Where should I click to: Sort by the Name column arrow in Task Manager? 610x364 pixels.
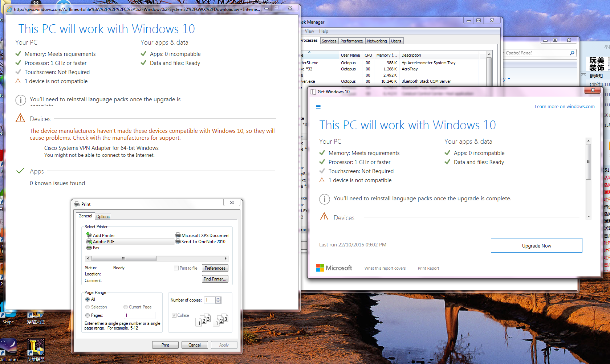point(309,52)
